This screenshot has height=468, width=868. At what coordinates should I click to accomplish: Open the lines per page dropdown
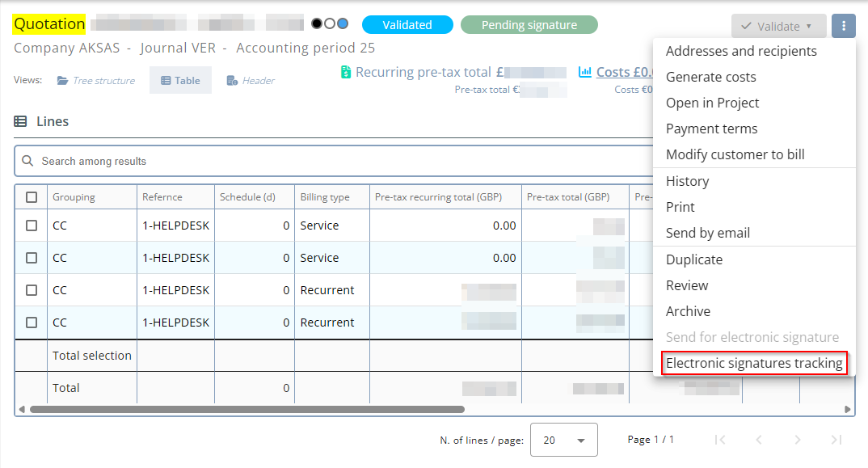563,441
